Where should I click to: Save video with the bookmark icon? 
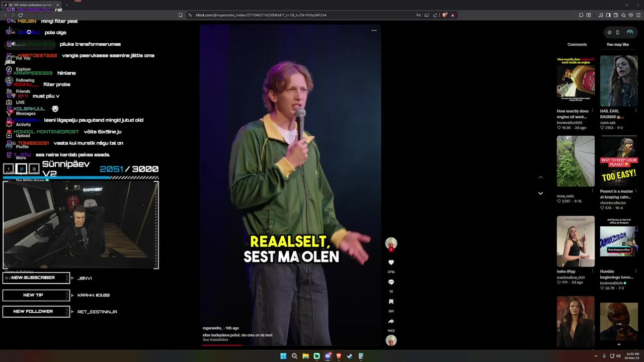(x=391, y=302)
